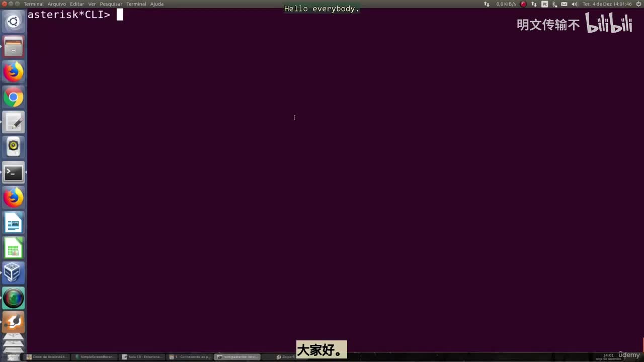Click the 0,0 KiB/s network speed indicator
Screen dimensions: 644x362
(506, 4)
